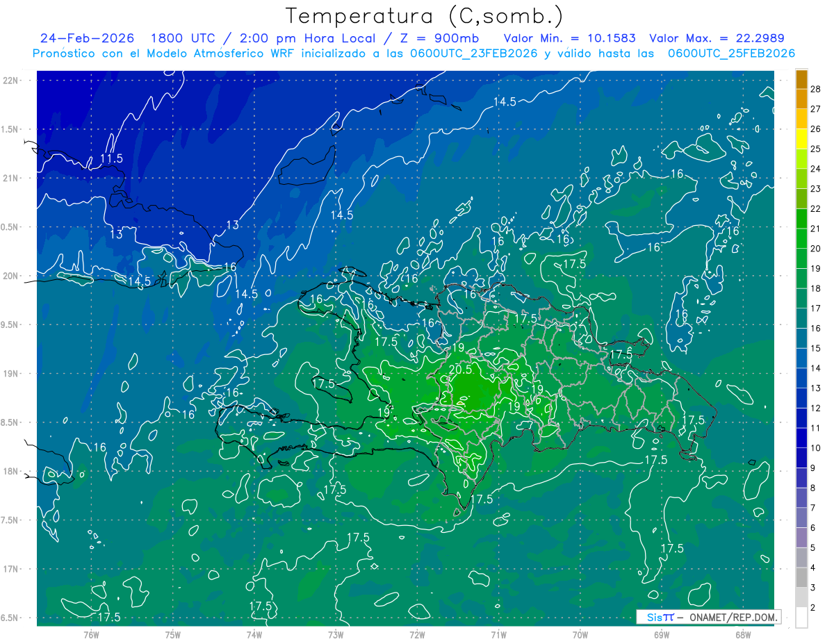Click the '71W' longitude axis label

click(x=498, y=634)
